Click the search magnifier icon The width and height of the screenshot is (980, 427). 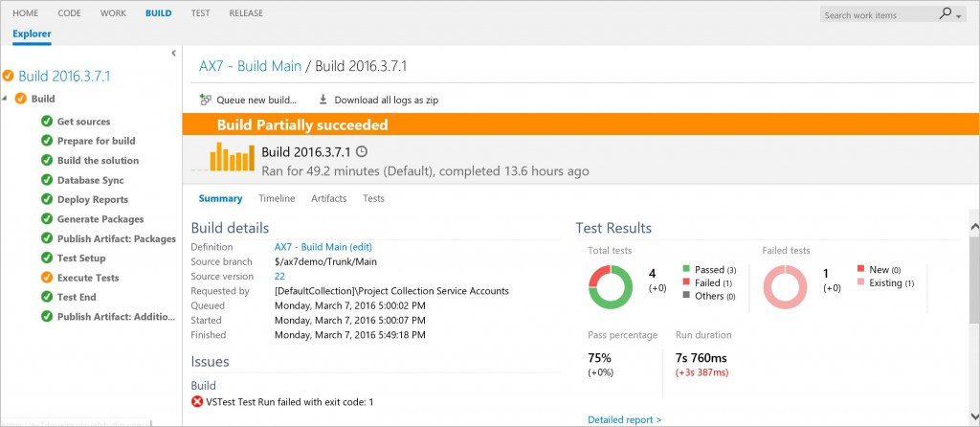(x=946, y=14)
